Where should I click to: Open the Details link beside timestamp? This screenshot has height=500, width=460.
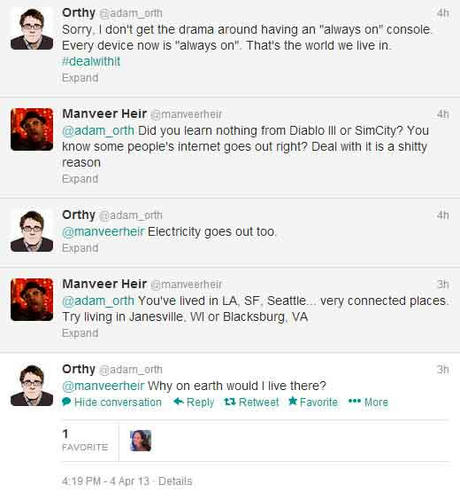[175, 481]
